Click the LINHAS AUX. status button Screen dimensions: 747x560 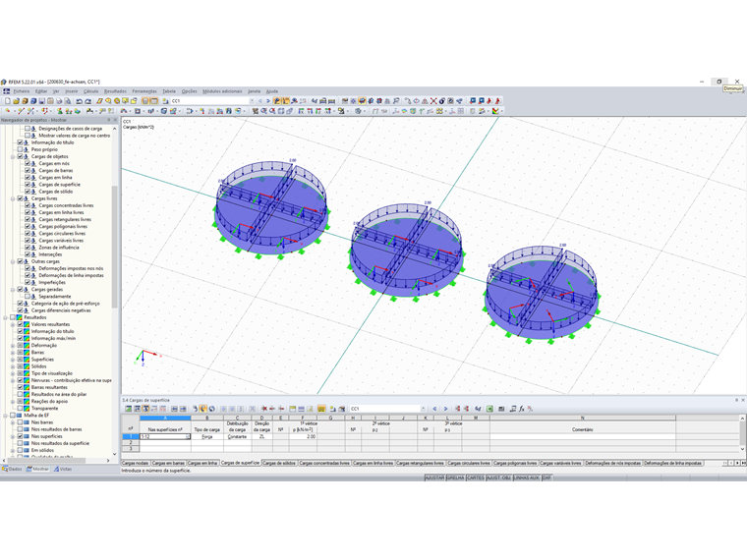pyautogui.click(x=527, y=477)
